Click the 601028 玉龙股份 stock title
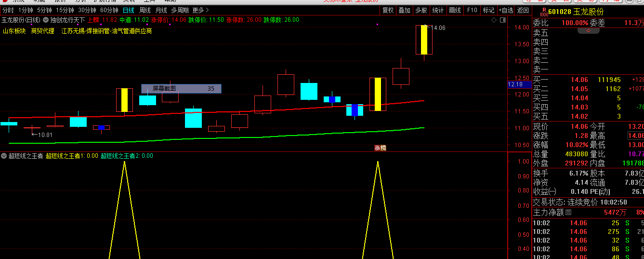This screenshot has width=644, height=259. click(576, 12)
